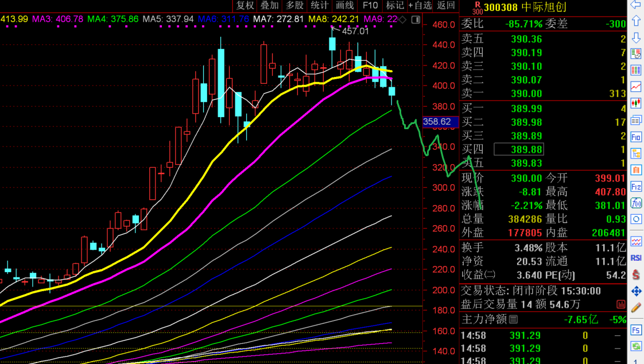The height and width of the screenshot is (364, 644).
Task: Switch to intraday line chart icon
Action: (636, 87)
